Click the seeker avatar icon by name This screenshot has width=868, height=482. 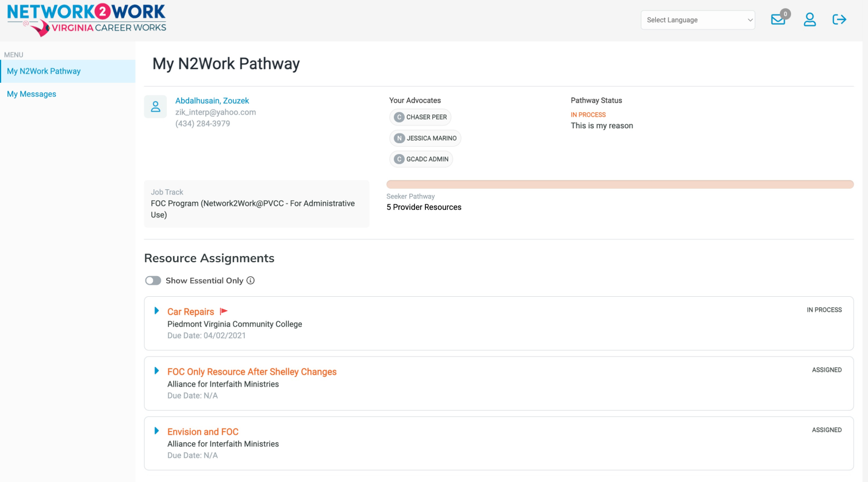155,107
